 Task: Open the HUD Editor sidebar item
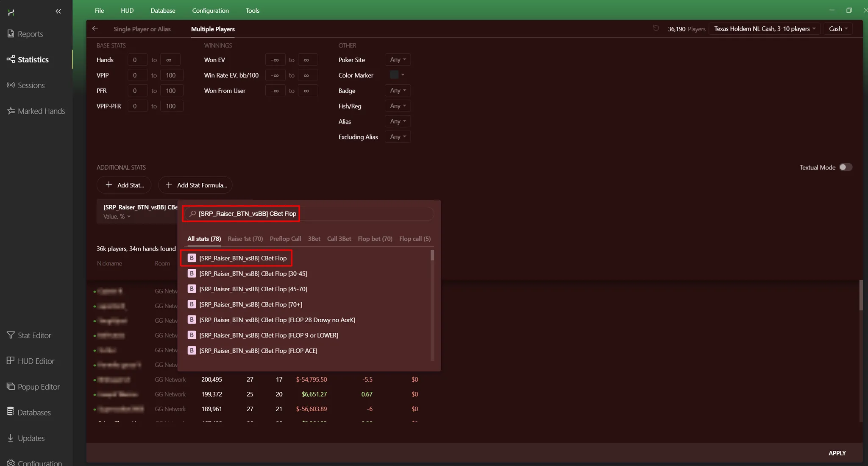click(x=36, y=361)
